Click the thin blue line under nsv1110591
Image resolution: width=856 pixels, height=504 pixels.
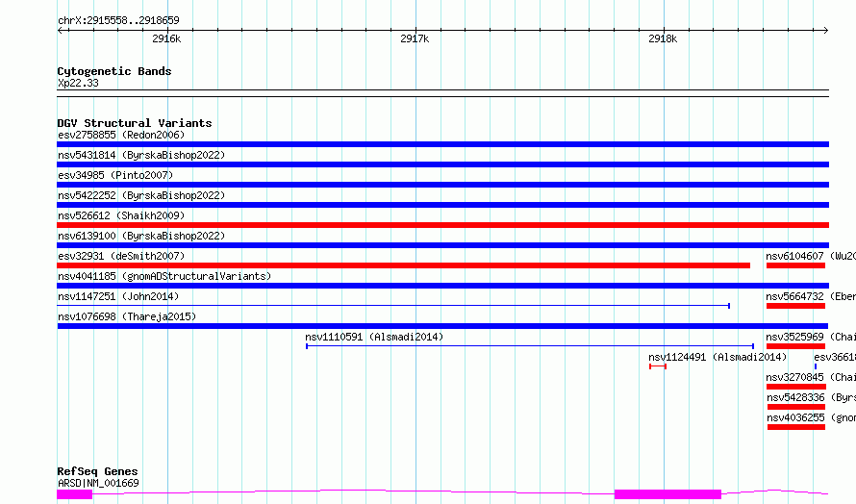(x=530, y=346)
